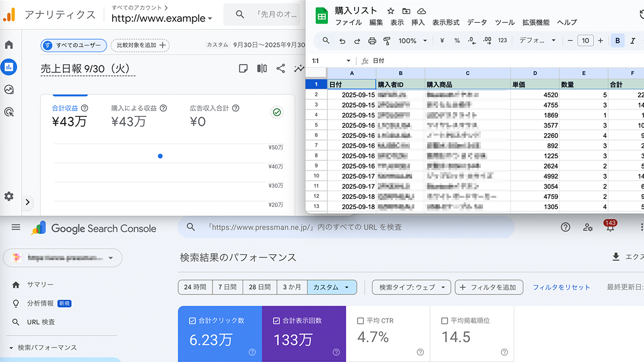Open the zoom 100% dropdown in Sheets

tap(412, 41)
